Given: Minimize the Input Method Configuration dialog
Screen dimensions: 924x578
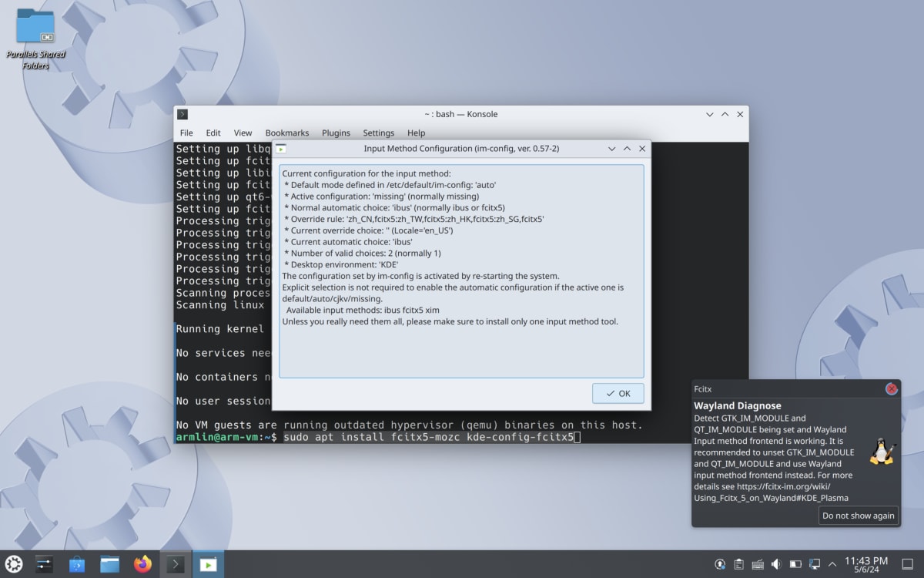Looking at the screenshot, I should (611, 149).
